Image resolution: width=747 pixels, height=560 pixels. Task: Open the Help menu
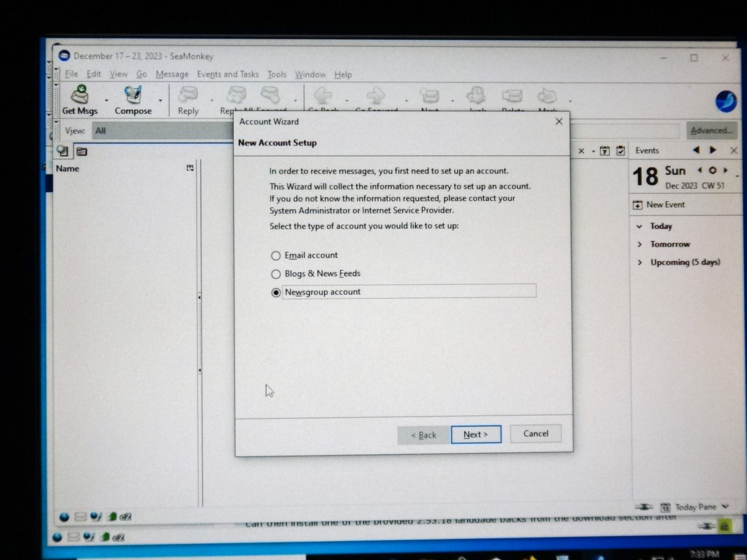(x=343, y=75)
